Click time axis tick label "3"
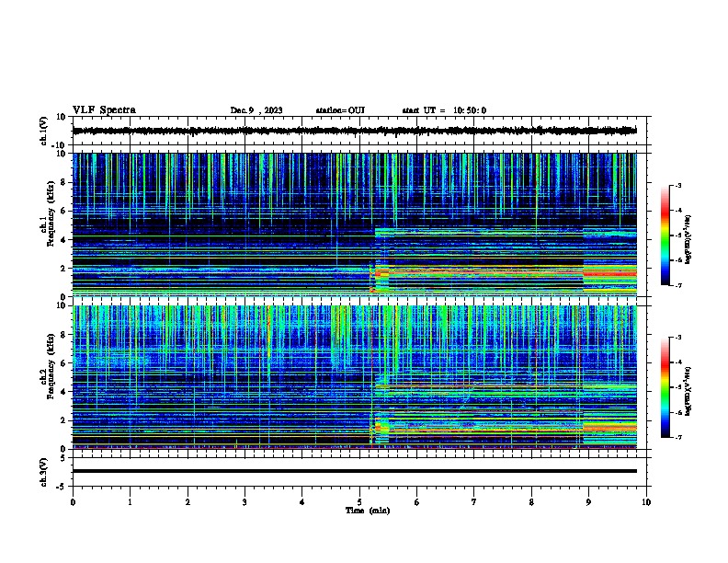The width and height of the screenshot is (728, 563). click(x=245, y=502)
